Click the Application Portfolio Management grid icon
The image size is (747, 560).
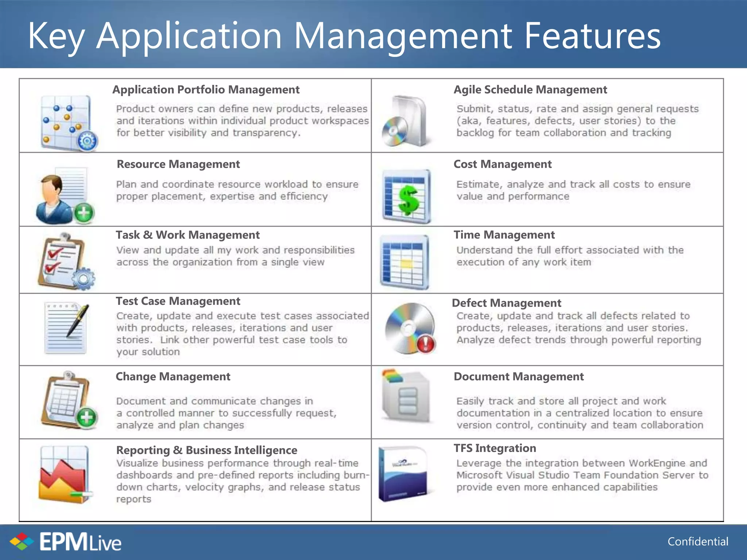tap(69, 123)
